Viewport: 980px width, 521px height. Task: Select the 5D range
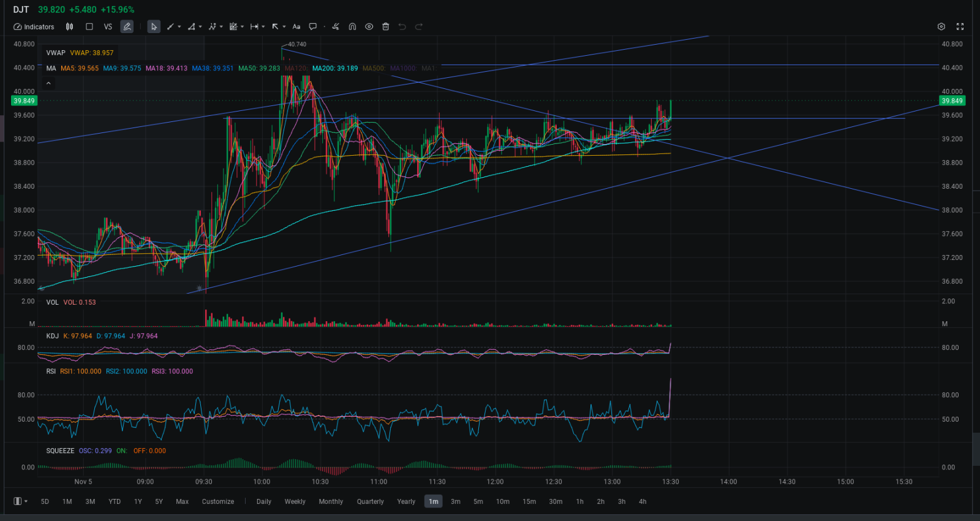(x=45, y=501)
